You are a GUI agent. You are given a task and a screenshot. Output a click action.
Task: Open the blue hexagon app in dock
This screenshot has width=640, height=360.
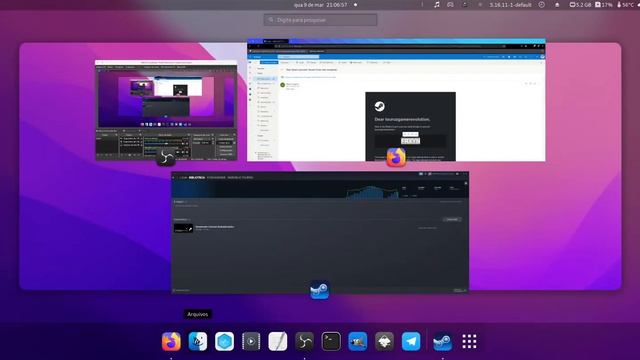(x=224, y=341)
